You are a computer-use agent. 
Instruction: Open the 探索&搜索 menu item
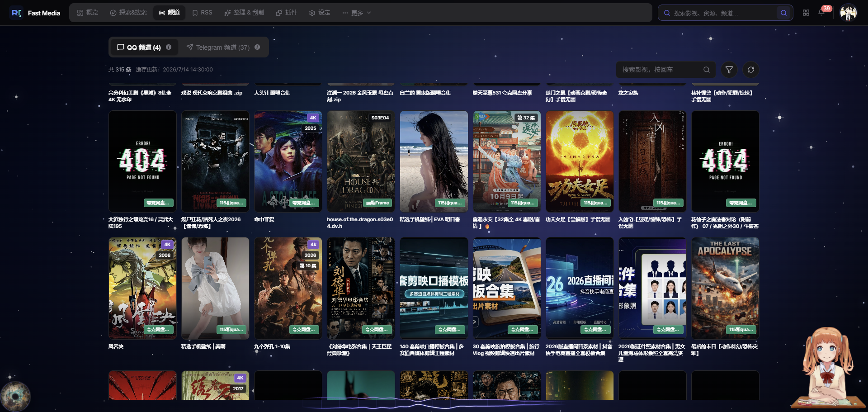click(x=128, y=13)
